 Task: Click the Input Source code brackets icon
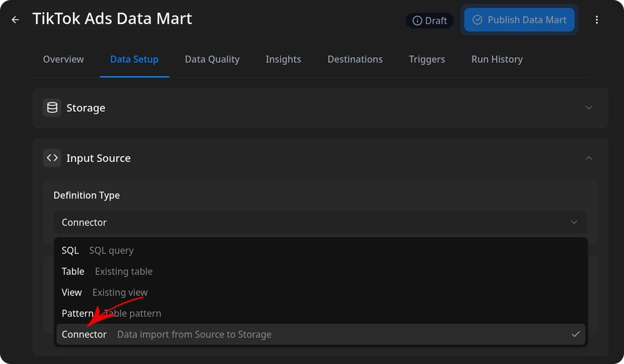point(52,158)
